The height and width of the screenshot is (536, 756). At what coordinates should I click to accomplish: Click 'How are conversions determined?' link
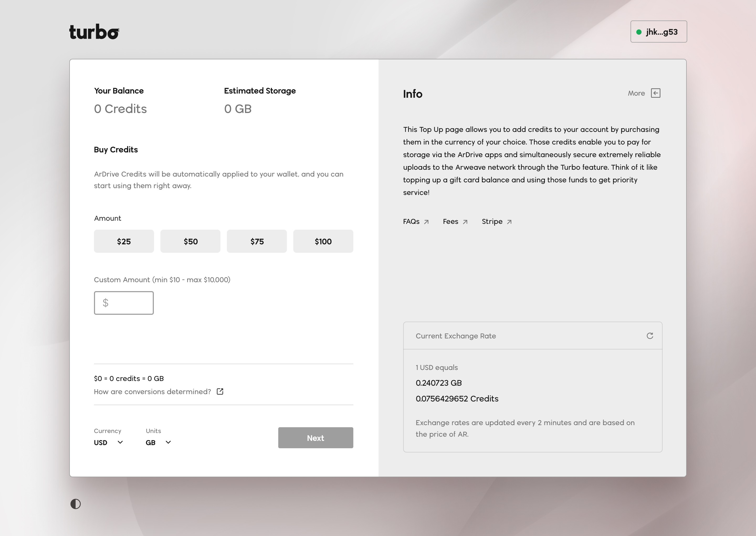152,391
